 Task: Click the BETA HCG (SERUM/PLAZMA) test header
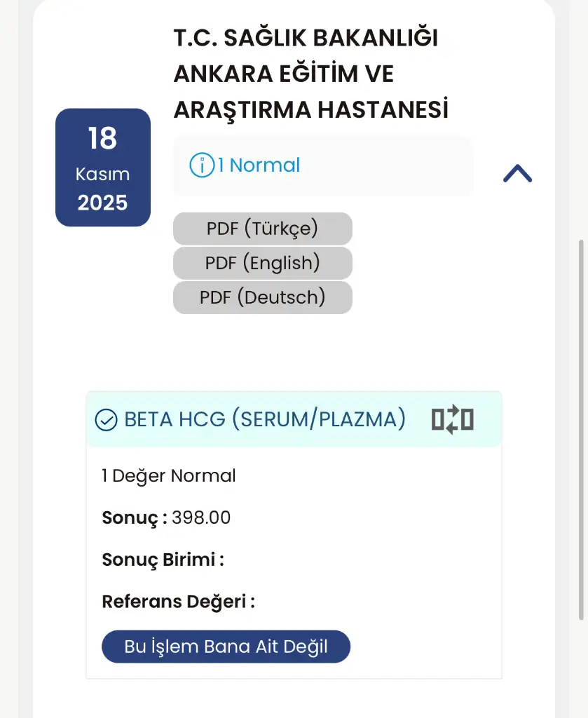tap(265, 419)
